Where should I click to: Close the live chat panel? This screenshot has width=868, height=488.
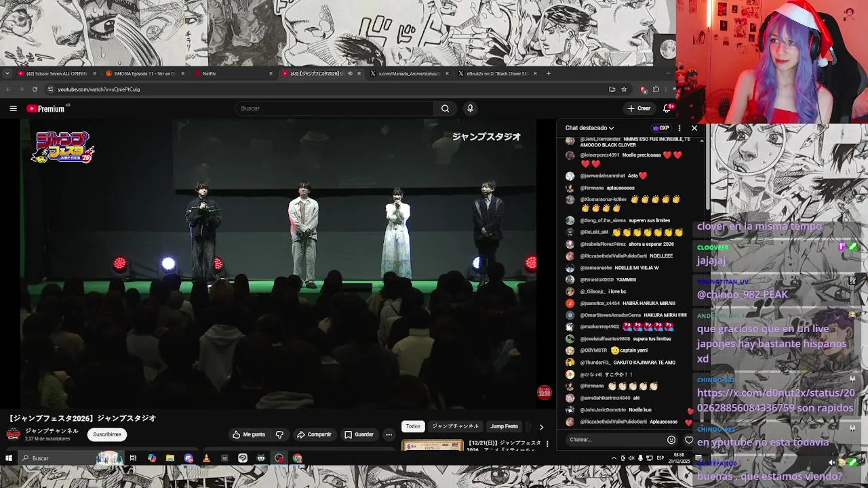coord(694,128)
